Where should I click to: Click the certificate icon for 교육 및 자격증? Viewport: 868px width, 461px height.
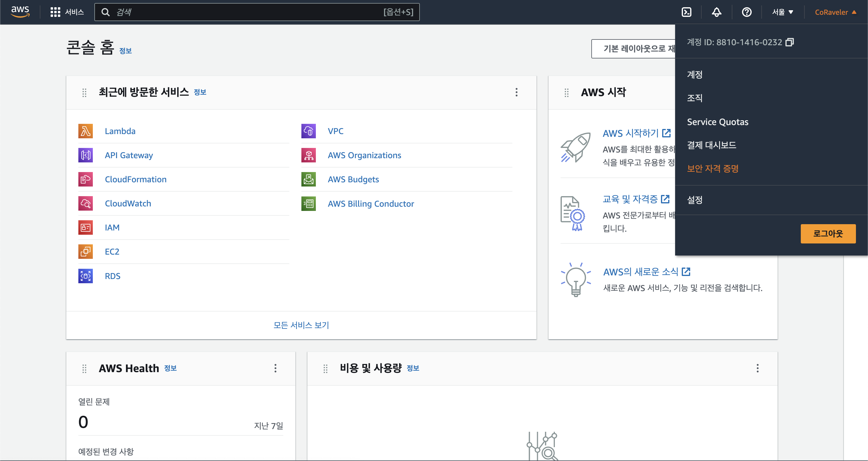[573, 214]
